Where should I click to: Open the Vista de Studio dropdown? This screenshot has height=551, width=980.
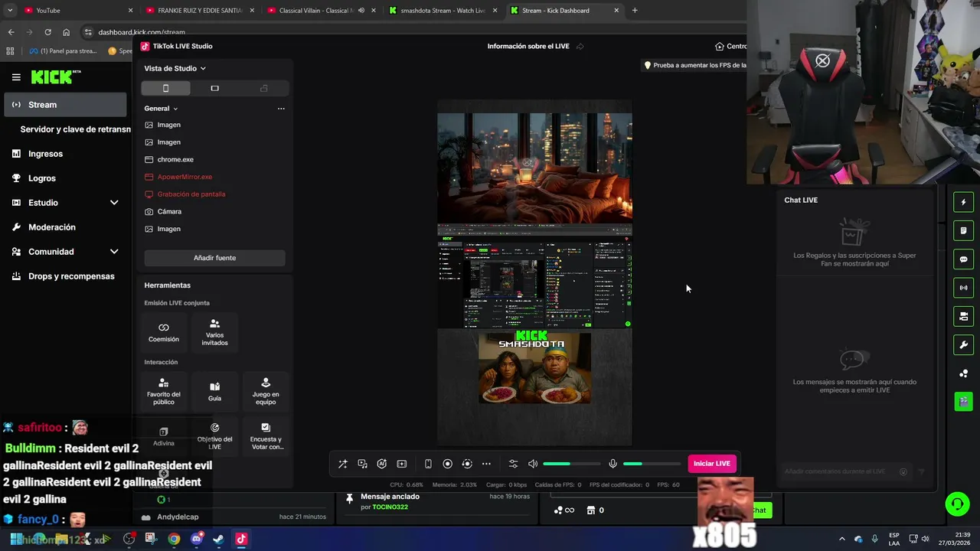(x=175, y=68)
